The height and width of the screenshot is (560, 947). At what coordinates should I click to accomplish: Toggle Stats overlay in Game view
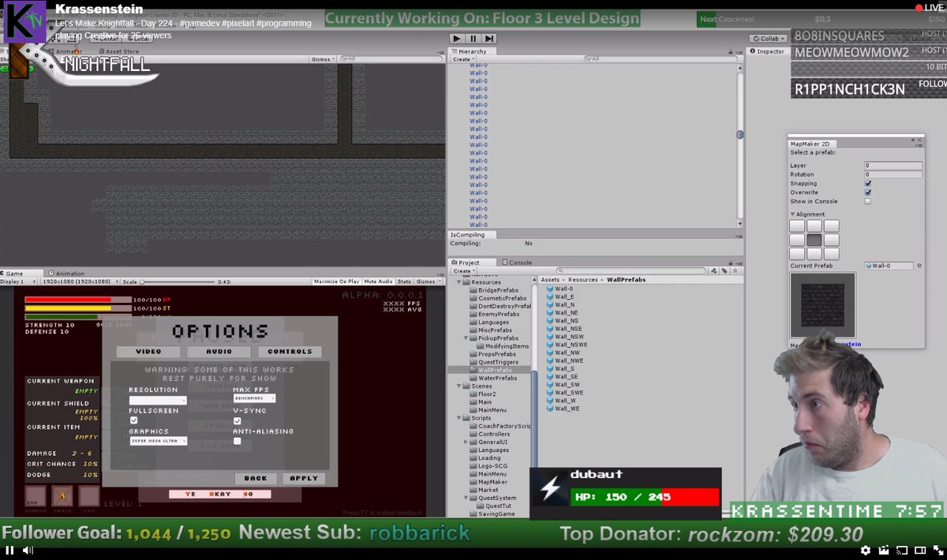pyautogui.click(x=404, y=282)
